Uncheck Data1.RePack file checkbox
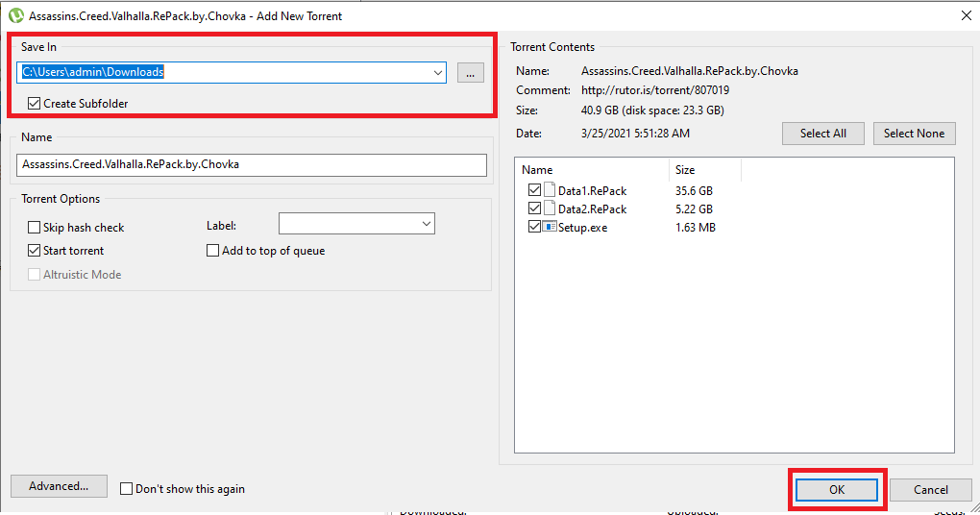 (x=534, y=190)
